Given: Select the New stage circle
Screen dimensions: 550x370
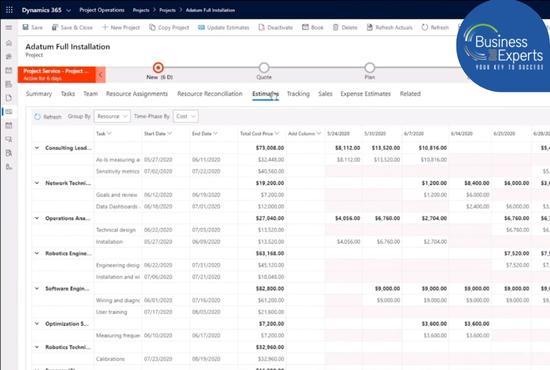Looking at the screenshot, I should coord(158,67).
